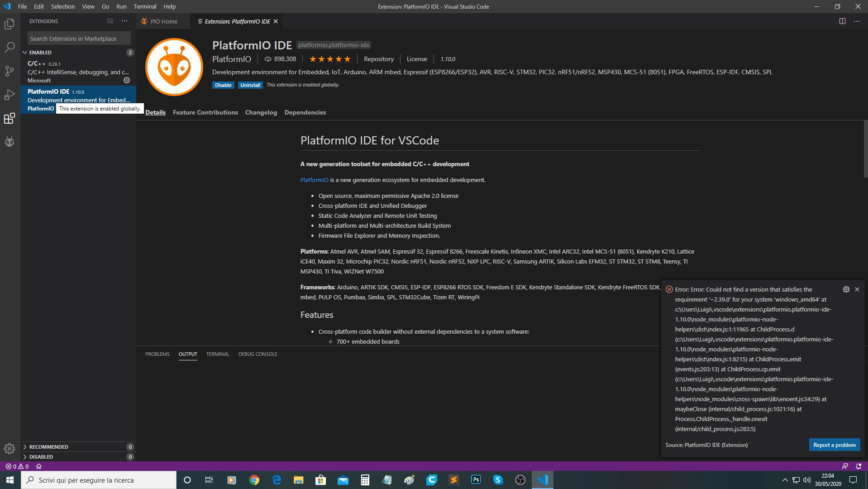
Task: Open Skype from the taskbar
Action: point(498,479)
